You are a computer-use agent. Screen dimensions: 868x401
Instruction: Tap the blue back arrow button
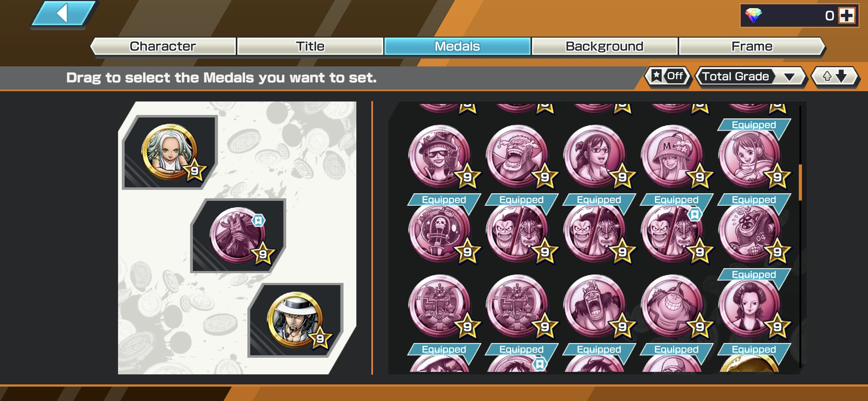coord(63,14)
